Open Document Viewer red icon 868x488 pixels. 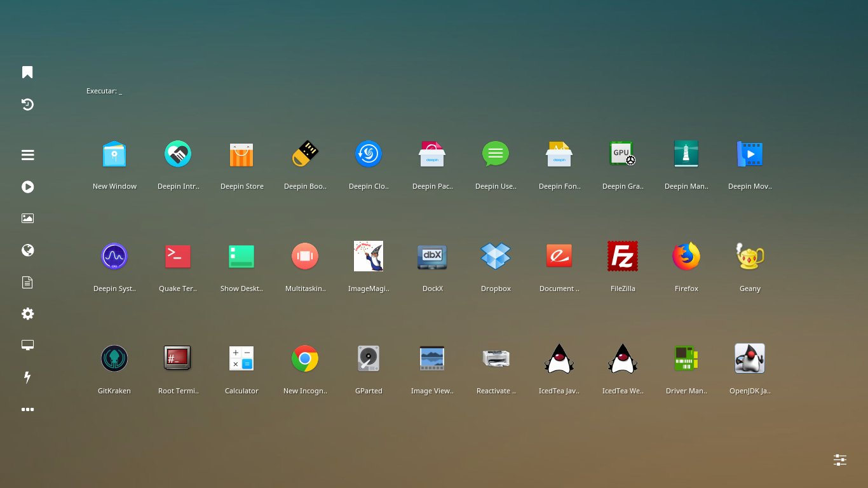(x=559, y=256)
